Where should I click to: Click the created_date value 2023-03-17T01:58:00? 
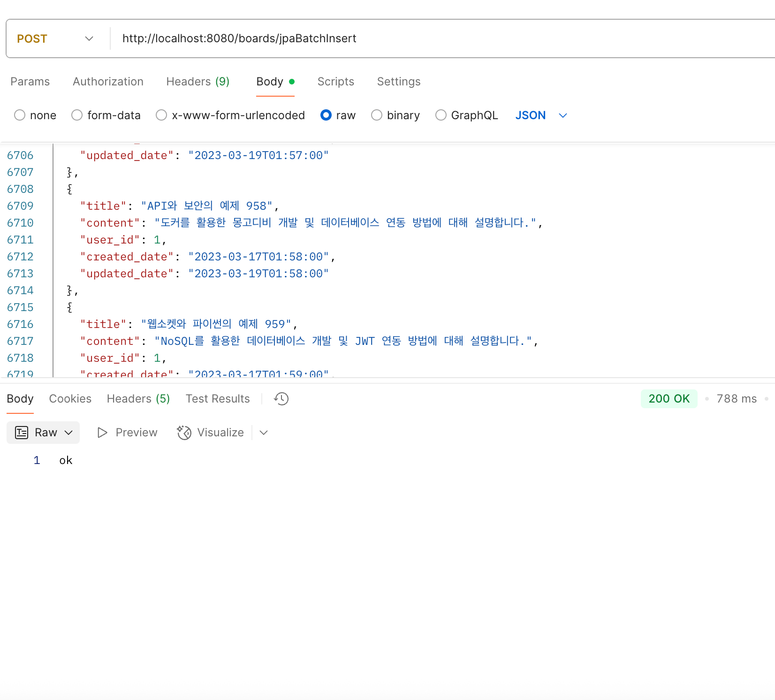258,257
